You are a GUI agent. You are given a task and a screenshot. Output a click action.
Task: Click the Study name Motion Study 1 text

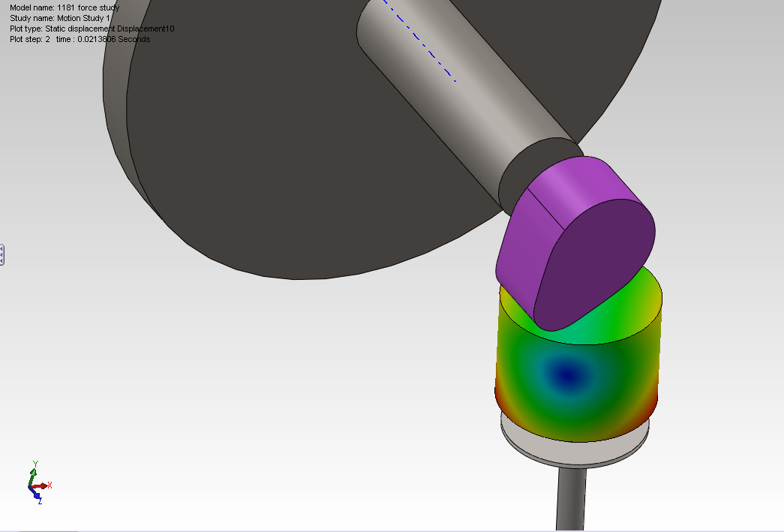click(61, 18)
